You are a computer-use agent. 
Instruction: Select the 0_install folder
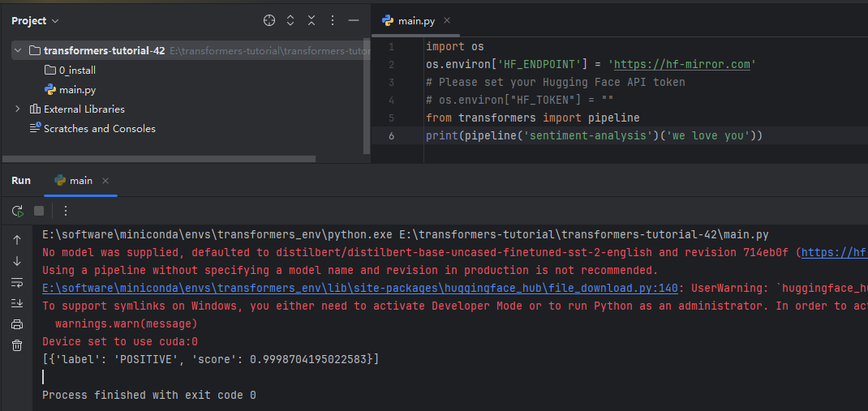click(78, 71)
